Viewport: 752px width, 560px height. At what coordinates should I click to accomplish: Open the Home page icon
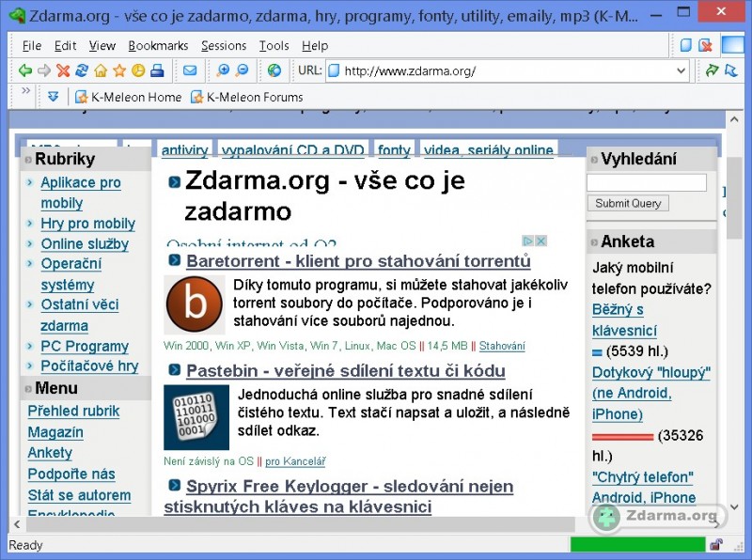(101, 71)
